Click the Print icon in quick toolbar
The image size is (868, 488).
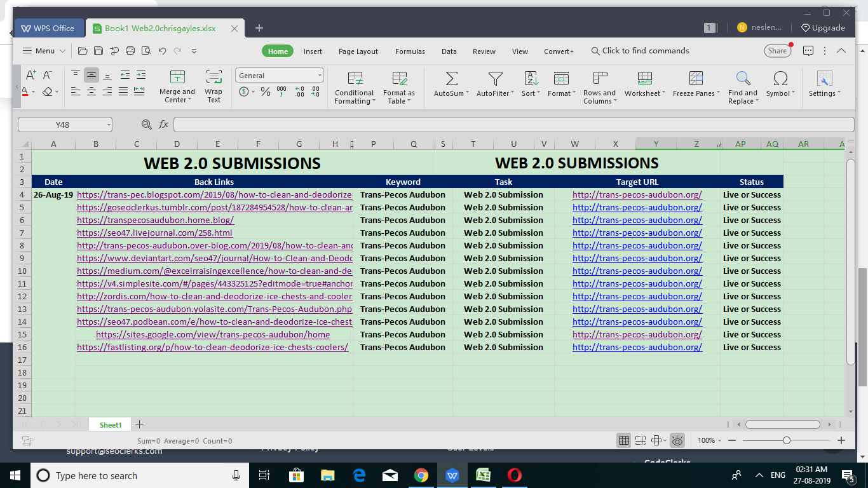pos(130,51)
